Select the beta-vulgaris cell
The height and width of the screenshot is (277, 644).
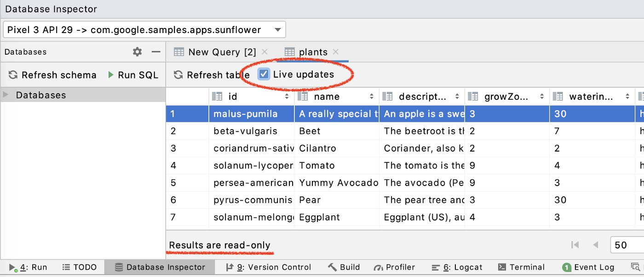[252, 131]
